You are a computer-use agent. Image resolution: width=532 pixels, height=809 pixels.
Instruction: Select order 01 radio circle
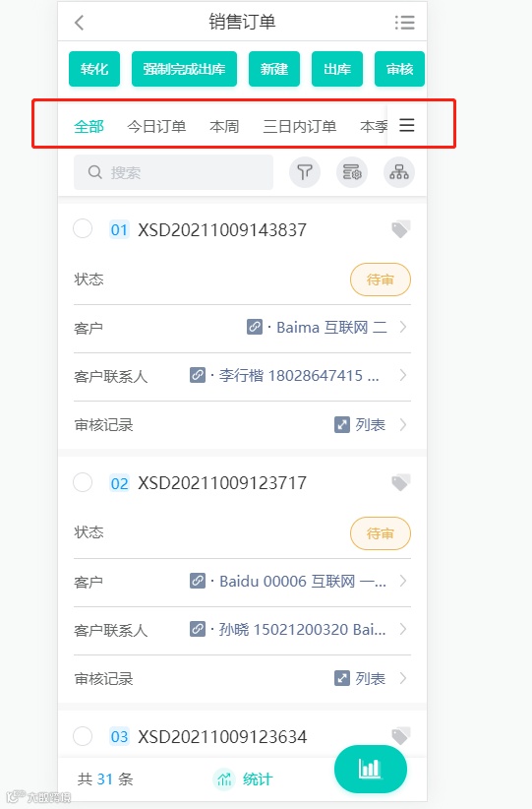coord(83,228)
